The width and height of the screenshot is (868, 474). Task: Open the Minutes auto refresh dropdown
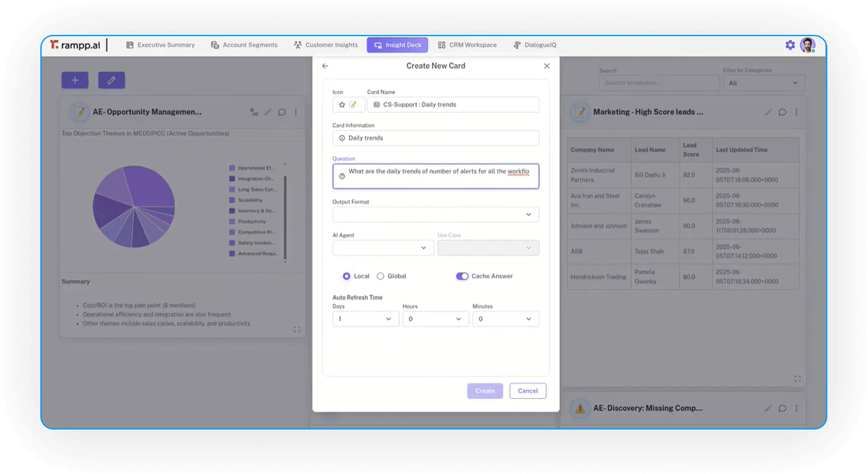click(506, 319)
